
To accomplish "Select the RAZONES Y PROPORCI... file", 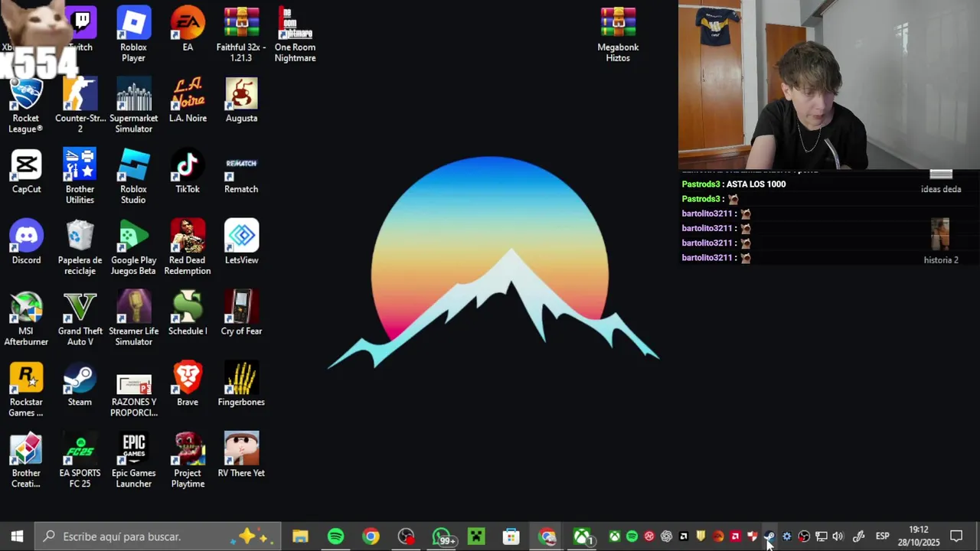I will point(133,396).
